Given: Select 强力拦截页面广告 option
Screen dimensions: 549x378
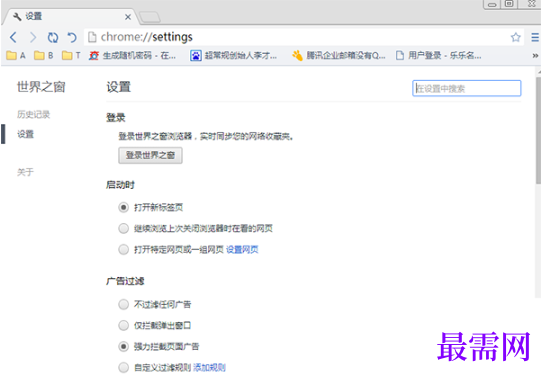Looking at the screenshot, I should click(x=123, y=346).
